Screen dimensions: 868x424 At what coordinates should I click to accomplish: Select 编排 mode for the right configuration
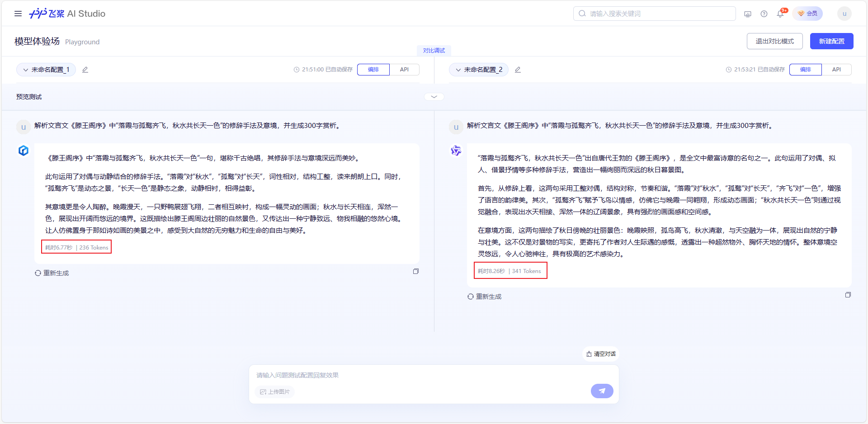806,70
